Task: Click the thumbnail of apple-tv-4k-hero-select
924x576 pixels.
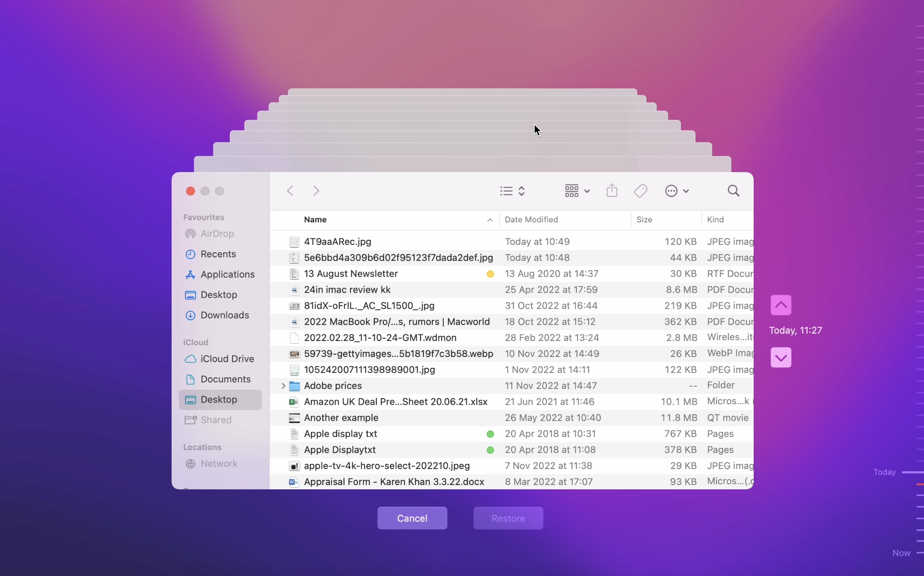Action: tap(294, 466)
